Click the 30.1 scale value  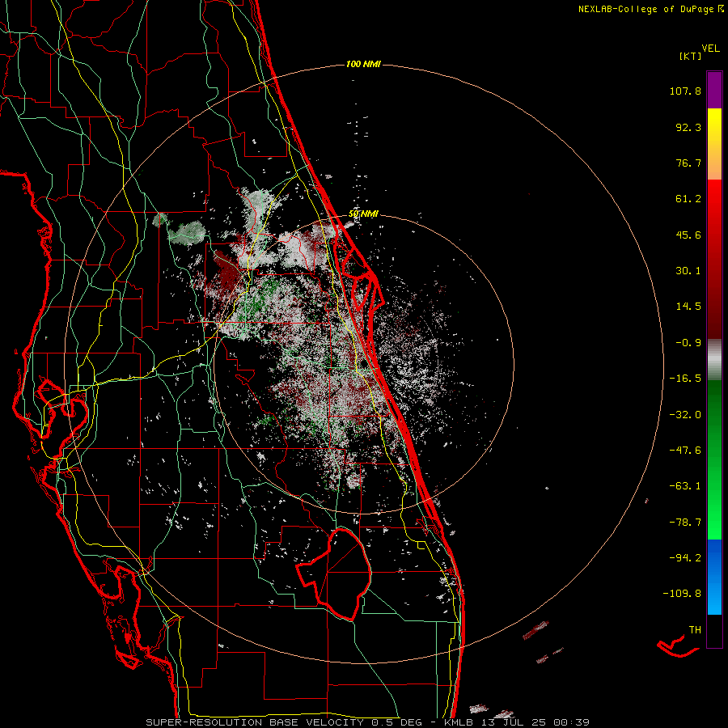(x=688, y=271)
